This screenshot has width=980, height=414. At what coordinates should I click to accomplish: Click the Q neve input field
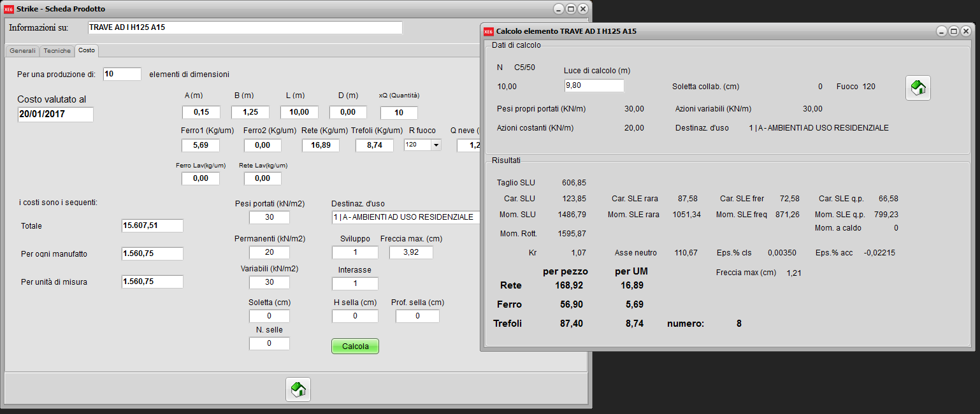[x=468, y=145]
